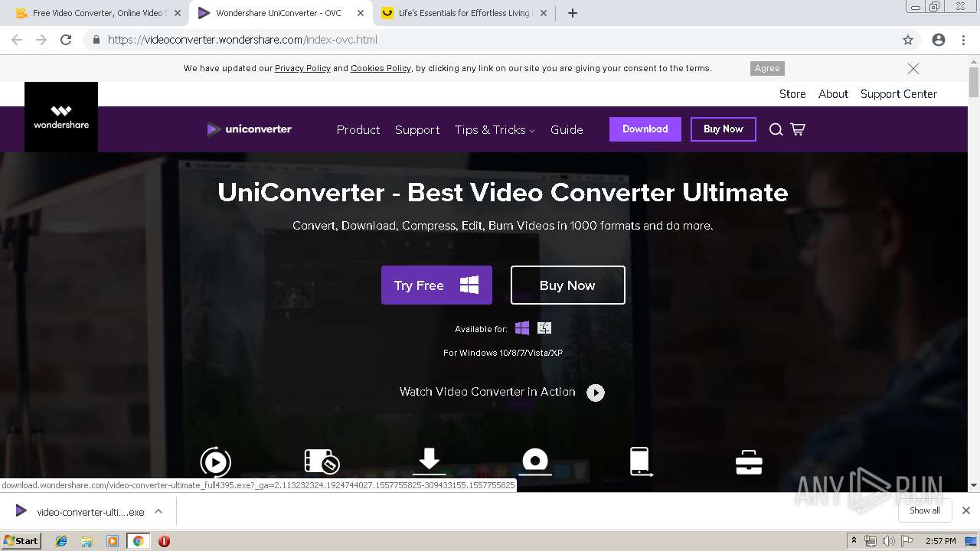Open Chrome's three-dot menu
Viewport: 980px width, 551px height.
tap(963, 40)
